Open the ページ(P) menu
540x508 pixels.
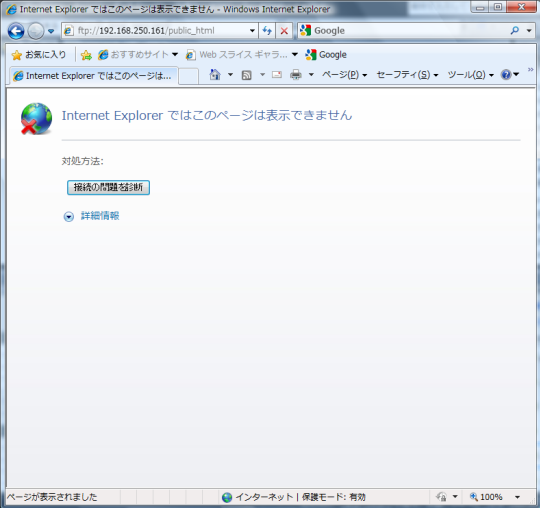point(344,74)
